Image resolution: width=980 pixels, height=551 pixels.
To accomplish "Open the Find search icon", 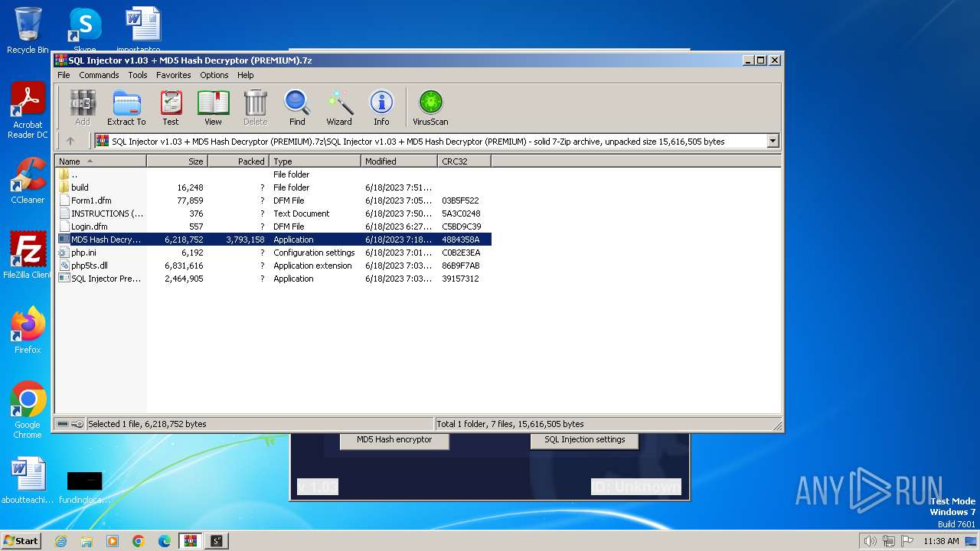I will [297, 108].
